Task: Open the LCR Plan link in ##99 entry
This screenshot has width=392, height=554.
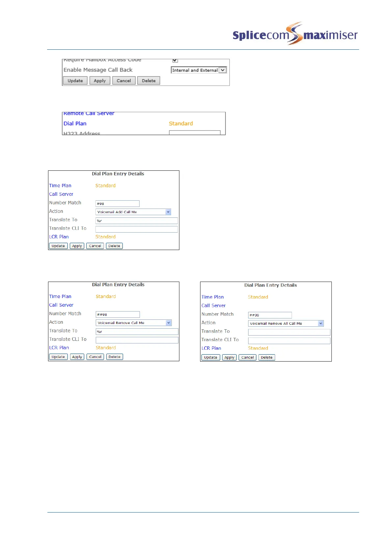Action: pyautogui.click(x=211, y=348)
